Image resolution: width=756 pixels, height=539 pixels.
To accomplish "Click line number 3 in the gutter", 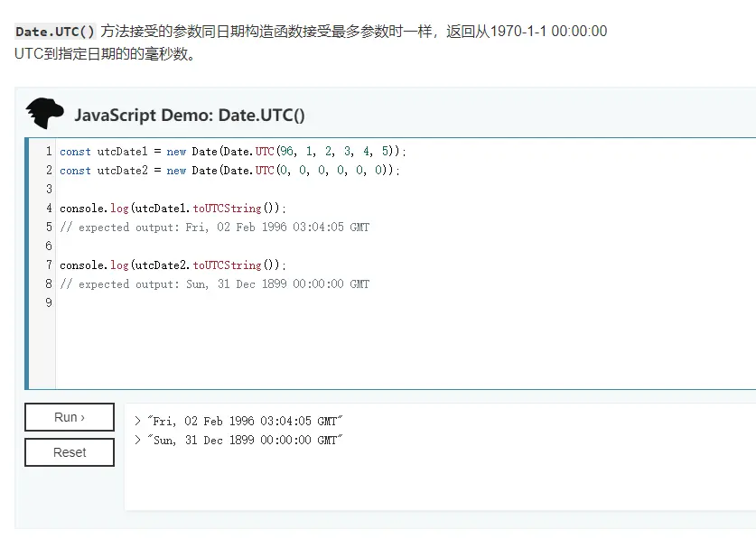I will point(49,189).
